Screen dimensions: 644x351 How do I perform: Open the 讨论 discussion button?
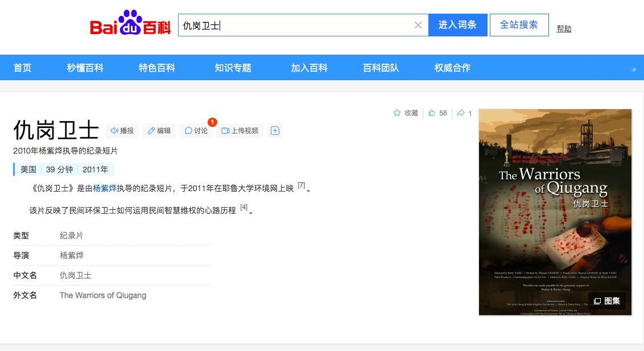tap(196, 130)
